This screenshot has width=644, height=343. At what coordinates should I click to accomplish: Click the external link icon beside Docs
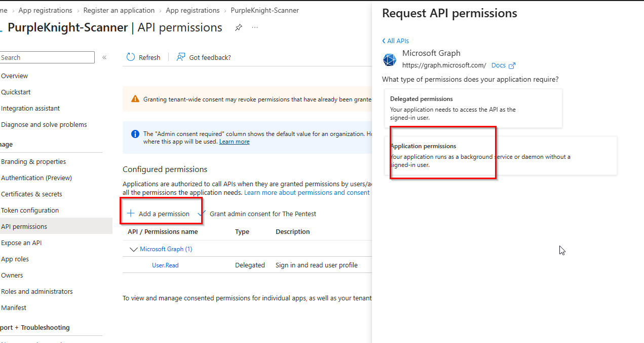click(512, 65)
